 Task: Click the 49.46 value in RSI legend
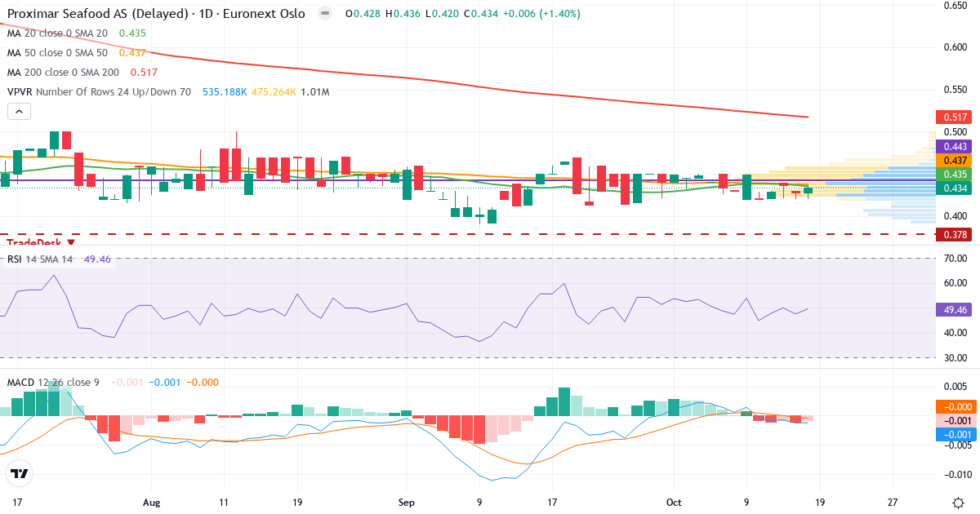pyautogui.click(x=98, y=259)
